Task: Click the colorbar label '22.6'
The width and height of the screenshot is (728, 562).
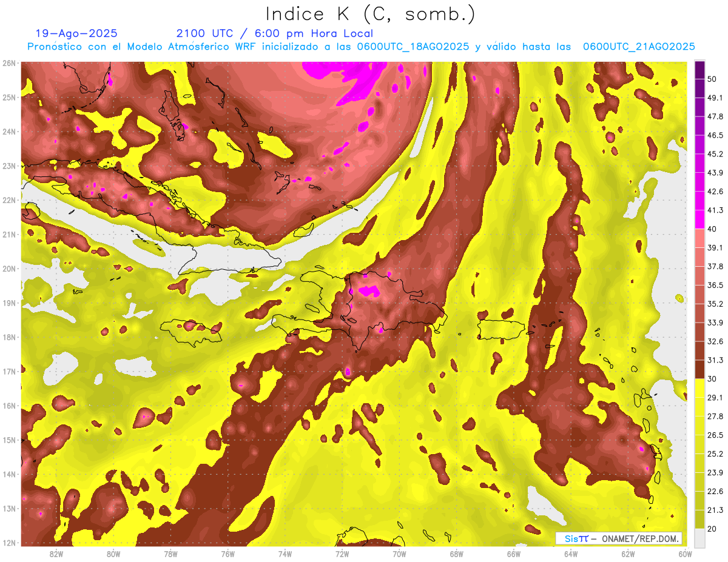Action: [x=715, y=491]
